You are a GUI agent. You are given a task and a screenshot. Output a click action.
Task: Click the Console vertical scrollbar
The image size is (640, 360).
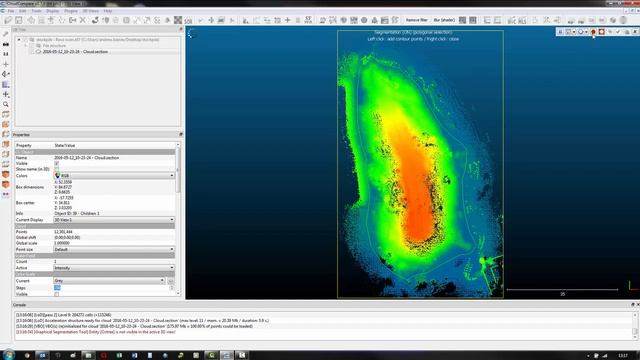[635, 326]
